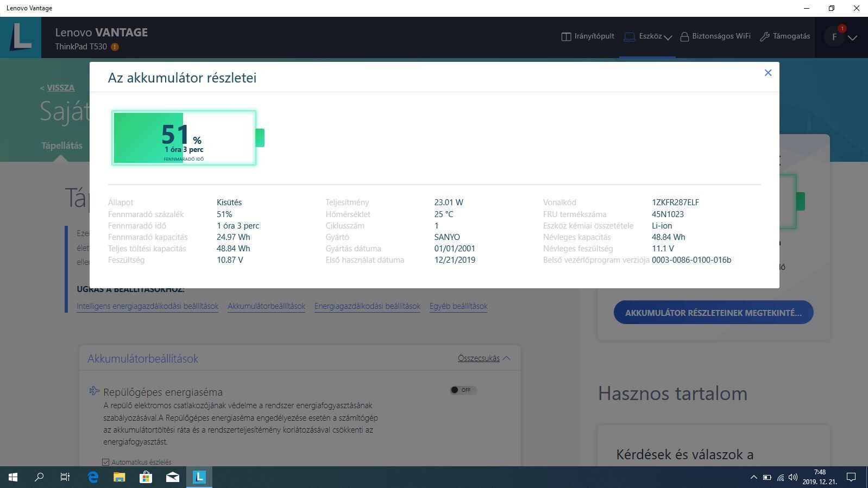The image size is (868, 488).
Task: Open the volume tray icon
Action: (793, 478)
